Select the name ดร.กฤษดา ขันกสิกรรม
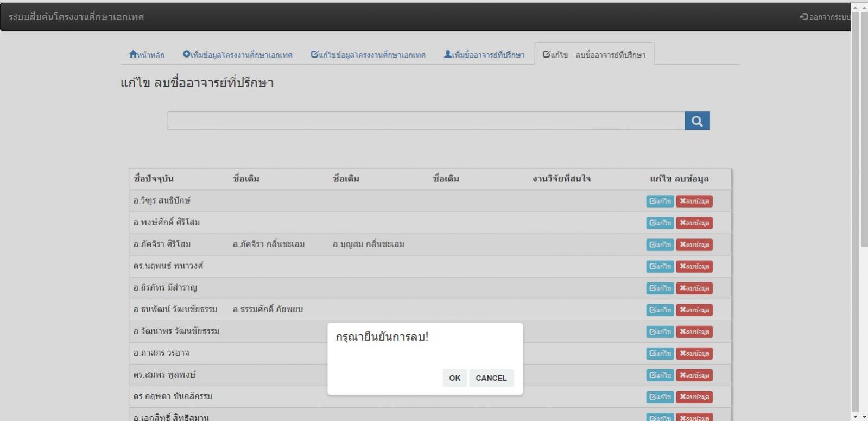 coord(173,396)
